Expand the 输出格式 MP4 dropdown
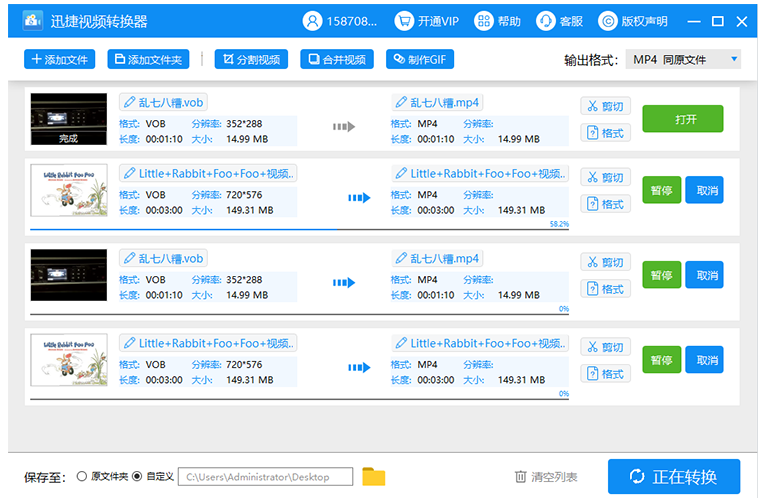The image size is (759, 498). pyautogui.click(x=684, y=60)
